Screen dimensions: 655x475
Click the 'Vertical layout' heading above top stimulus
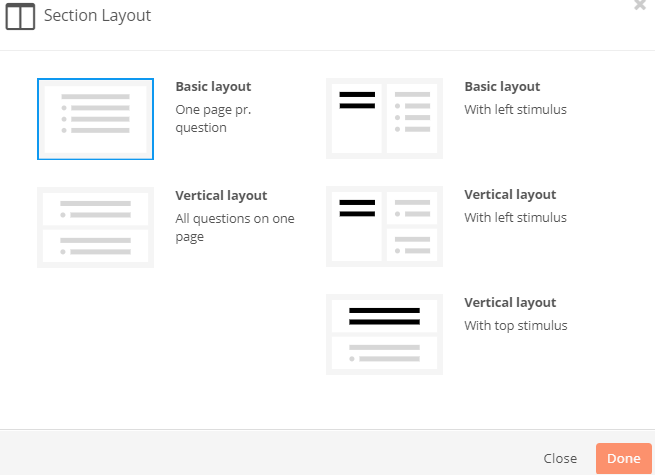tap(510, 302)
